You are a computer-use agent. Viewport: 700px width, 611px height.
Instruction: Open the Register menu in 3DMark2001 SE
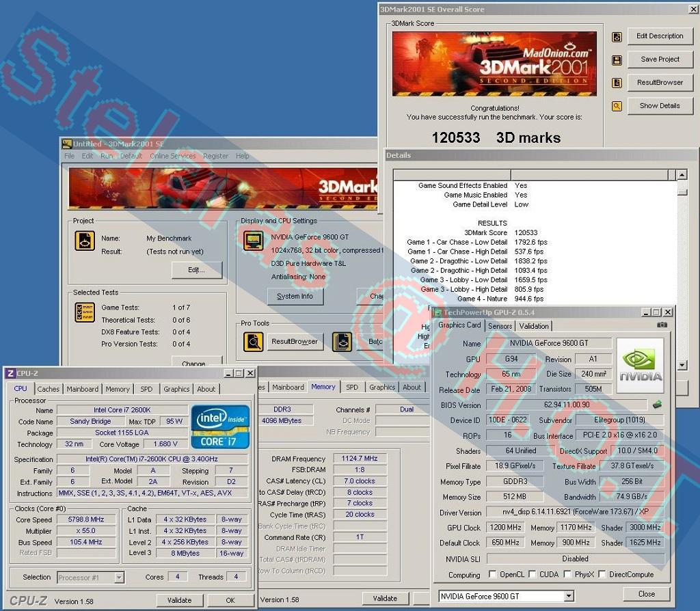pyautogui.click(x=215, y=156)
